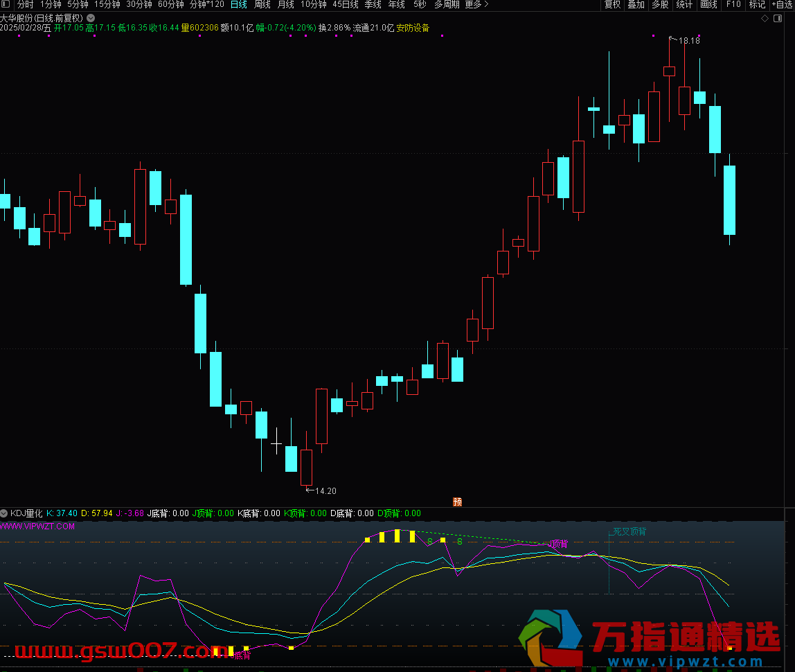Toggle 叠加 overlay mode

636,5
